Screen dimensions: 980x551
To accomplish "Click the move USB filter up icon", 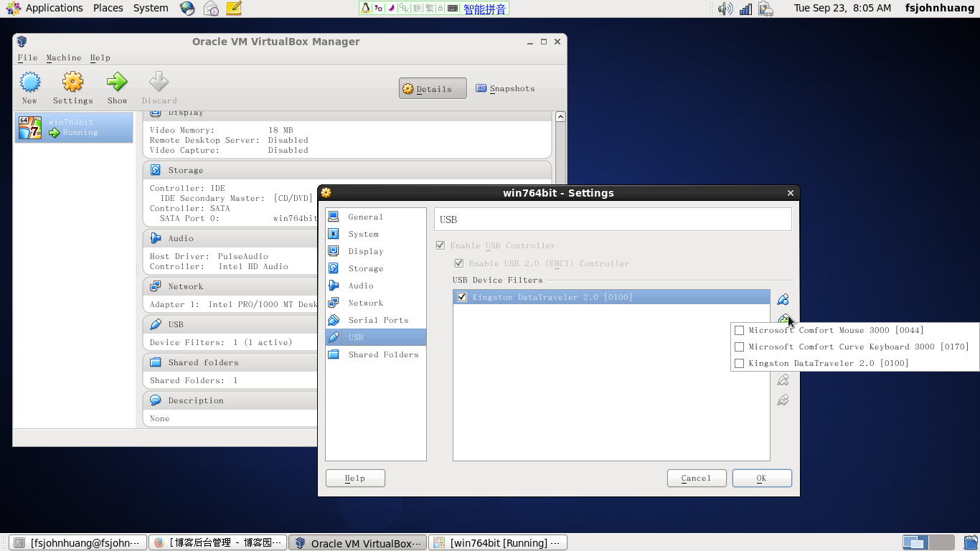I will 783,380.
